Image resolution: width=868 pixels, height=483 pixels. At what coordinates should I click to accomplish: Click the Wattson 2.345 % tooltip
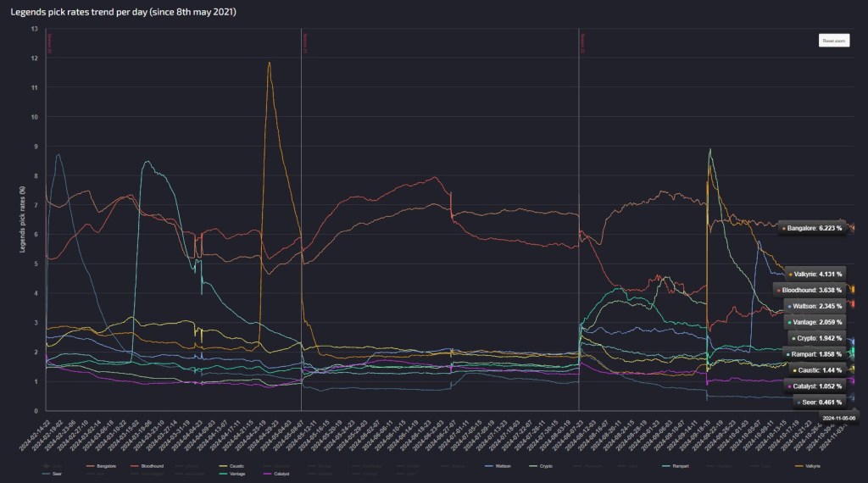click(817, 306)
